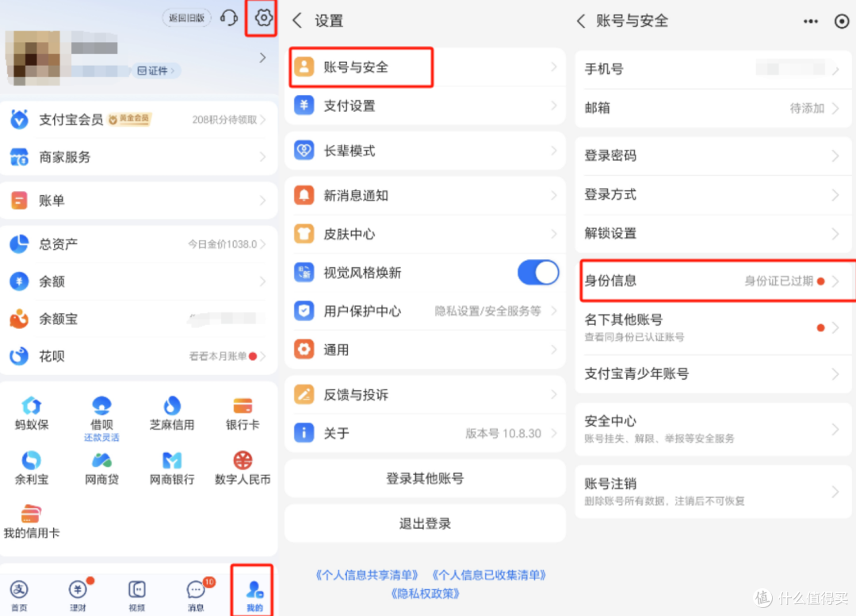Expand 名下其他账号 row chevron
The image size is (856, 616).
tap(835, 327)
